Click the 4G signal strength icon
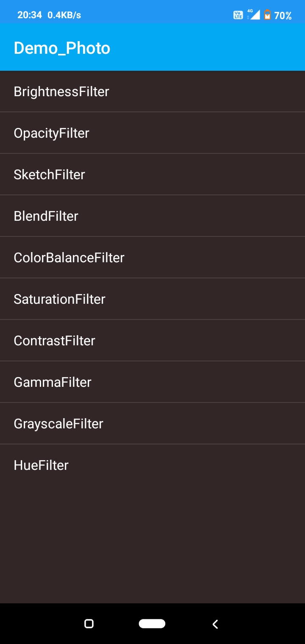 coord(254,15)
